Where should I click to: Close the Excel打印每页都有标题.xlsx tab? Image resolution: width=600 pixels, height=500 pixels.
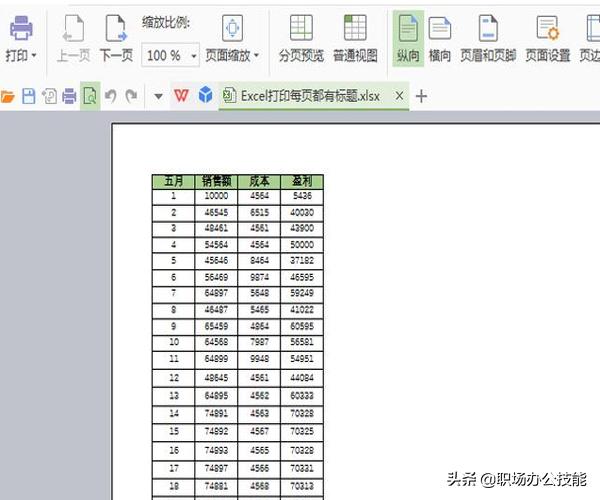click(x=399, y=96)
